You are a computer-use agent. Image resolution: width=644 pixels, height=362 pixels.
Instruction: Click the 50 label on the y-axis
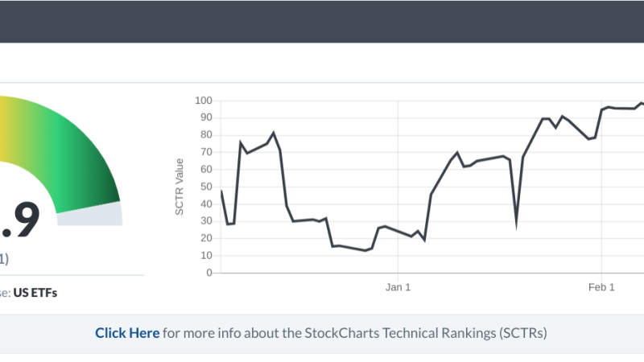tap(204, 187)
